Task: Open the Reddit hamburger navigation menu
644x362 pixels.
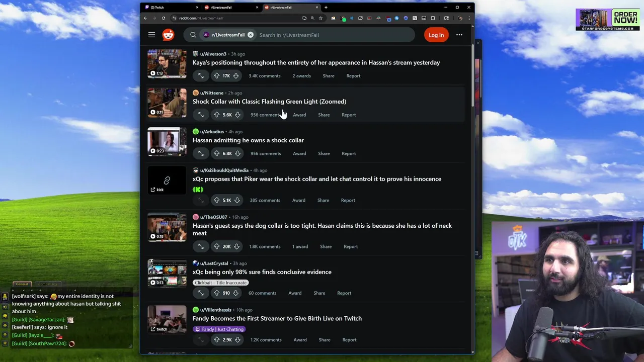Action: [151, 35]
